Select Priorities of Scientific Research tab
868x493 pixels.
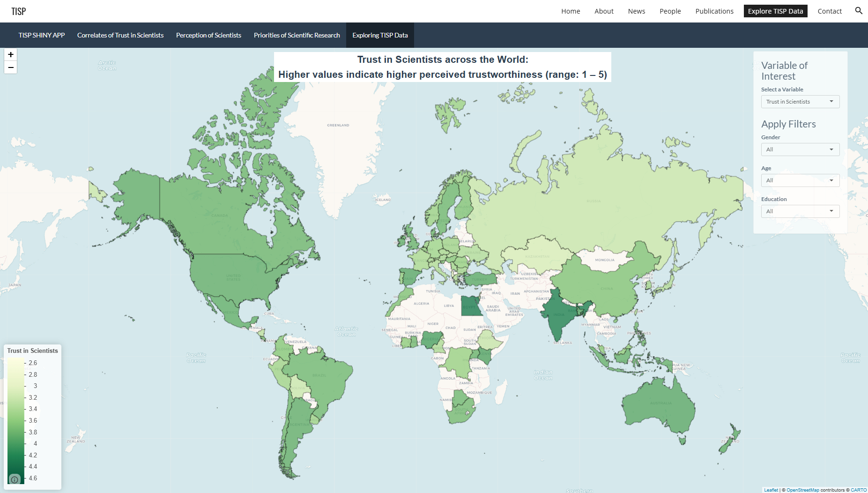(297, 35)
